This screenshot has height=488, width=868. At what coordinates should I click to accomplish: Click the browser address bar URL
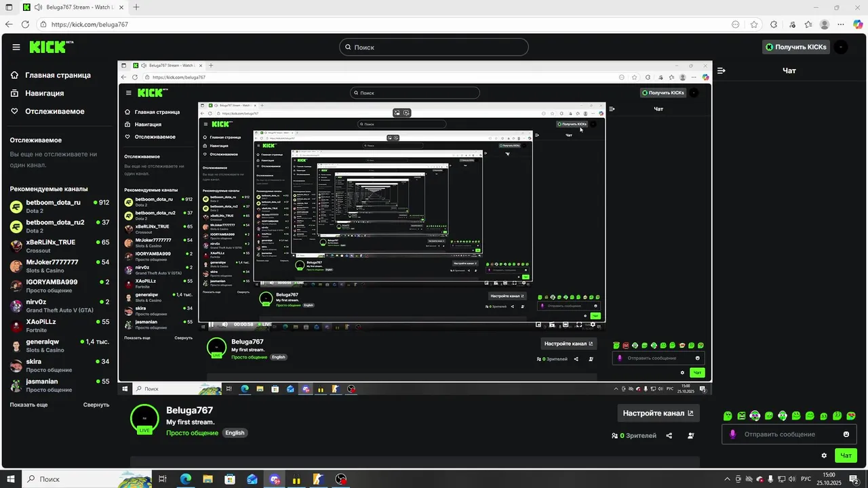(x=90, y=24)
